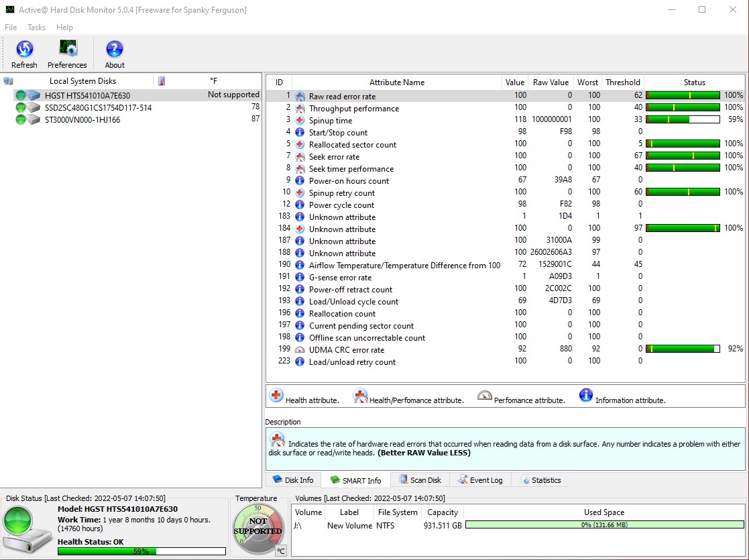Switch to the Event Log tab
This screenshot has height=560, width=749.
tap(481, 480)
